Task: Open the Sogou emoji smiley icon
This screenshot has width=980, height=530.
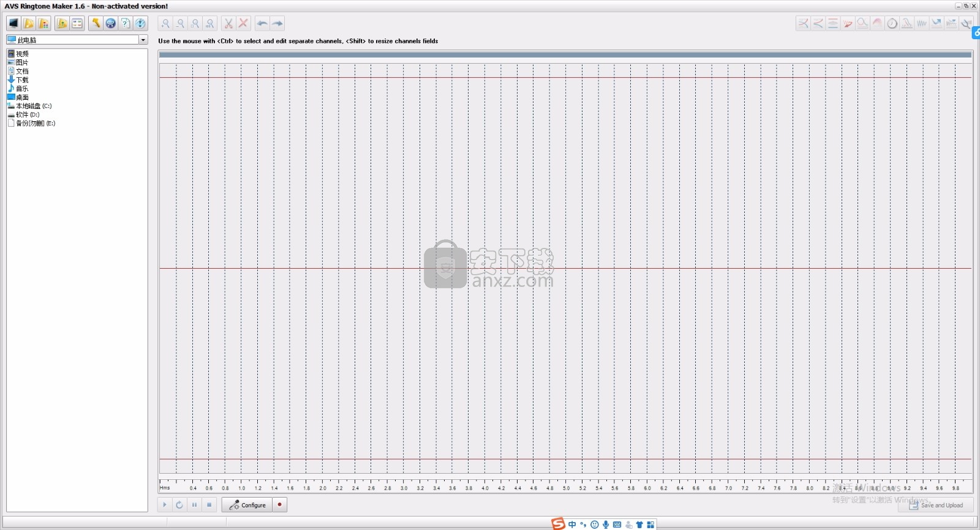Action: 594,524
